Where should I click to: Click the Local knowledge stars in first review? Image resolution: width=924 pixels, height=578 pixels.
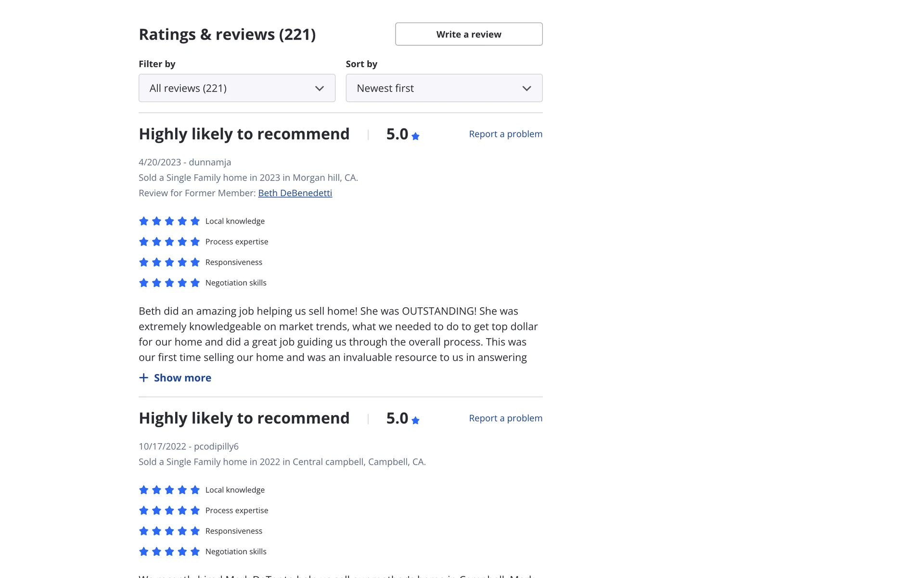[x=169, y=221]
